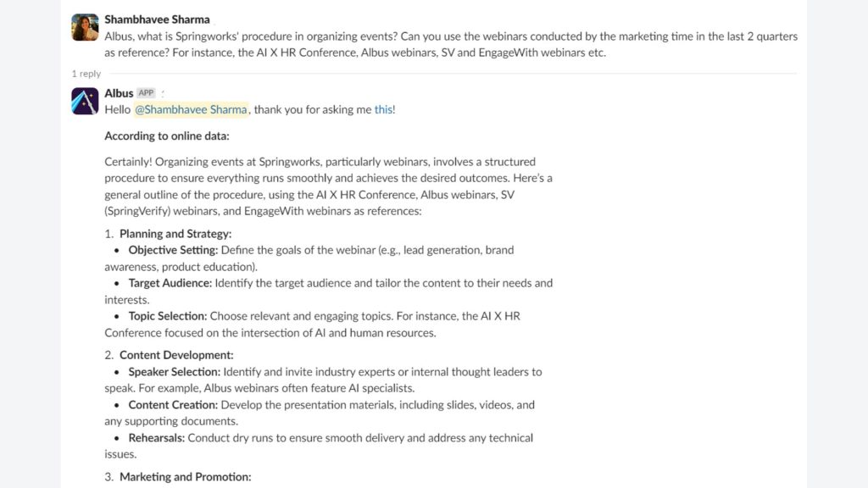Click the "Rehearsals" bullet label

pyautogui.click(x=157, y=438)
